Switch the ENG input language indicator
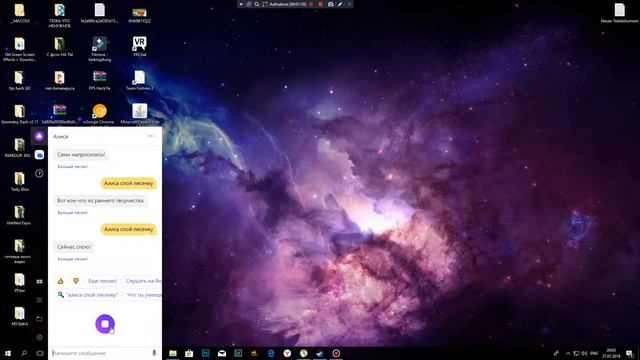The height and width of the screenshot is (360, 640). pos(594,353)
